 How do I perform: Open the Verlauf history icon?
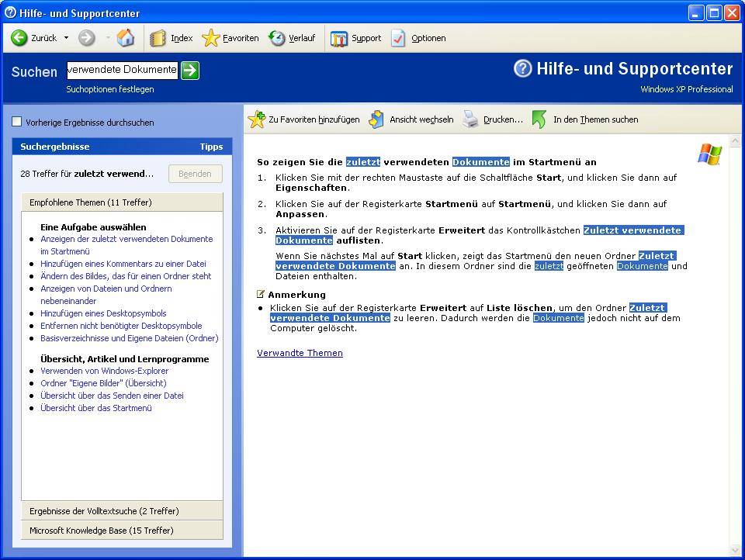[x=277, y=38]
